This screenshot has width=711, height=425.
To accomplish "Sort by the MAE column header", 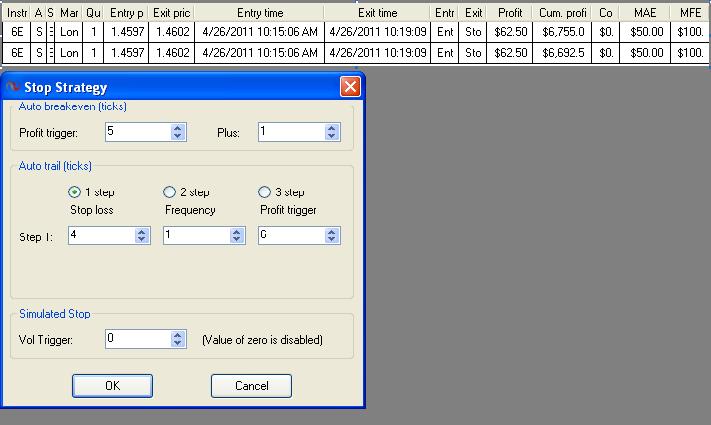I will pyautogui.click(x=644, y=13).
